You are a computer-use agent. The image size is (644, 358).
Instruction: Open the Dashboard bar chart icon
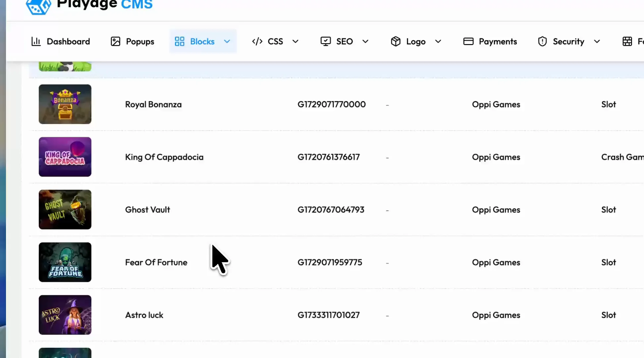(36, 41)
